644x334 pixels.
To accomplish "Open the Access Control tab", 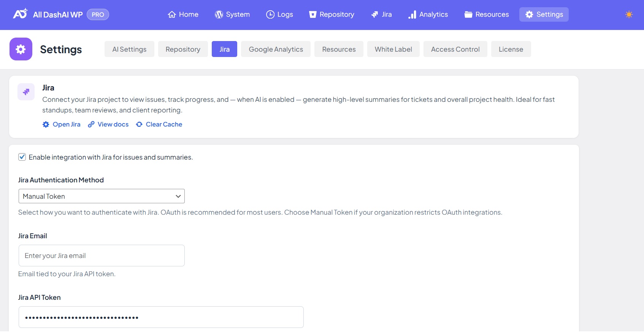I will click(455, 49).
